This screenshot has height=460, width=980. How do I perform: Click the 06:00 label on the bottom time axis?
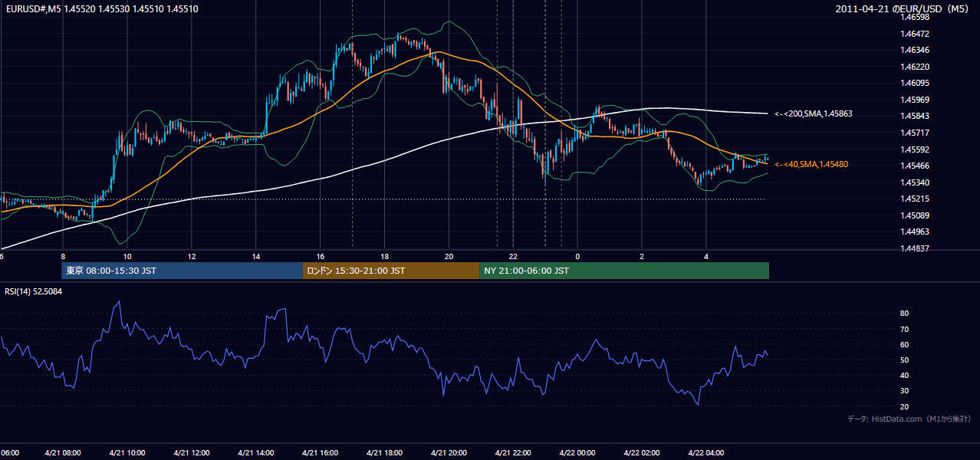tap(9, 452)
